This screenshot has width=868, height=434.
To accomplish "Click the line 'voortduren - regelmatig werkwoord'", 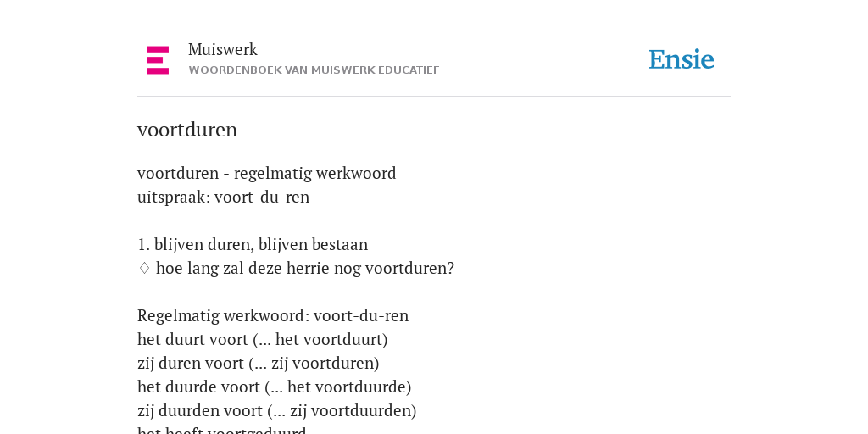I will 267,173.
